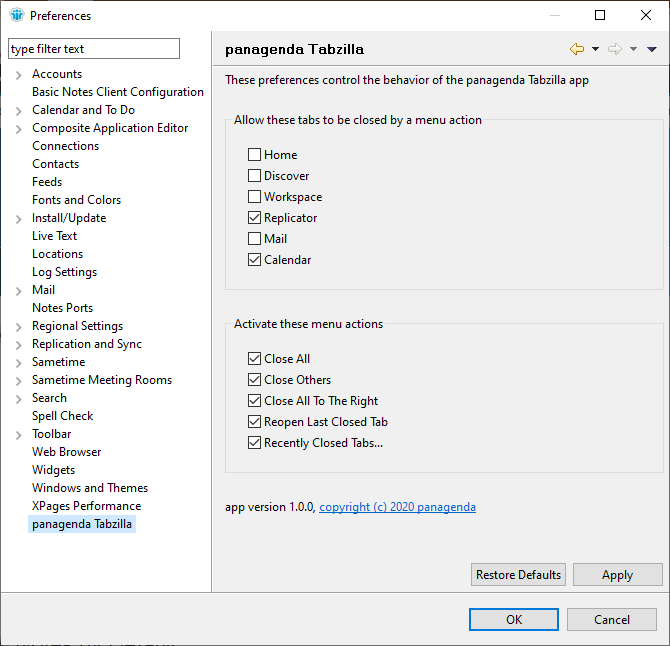
Task: Open the preferences view menu triangle
Action: 652,49
